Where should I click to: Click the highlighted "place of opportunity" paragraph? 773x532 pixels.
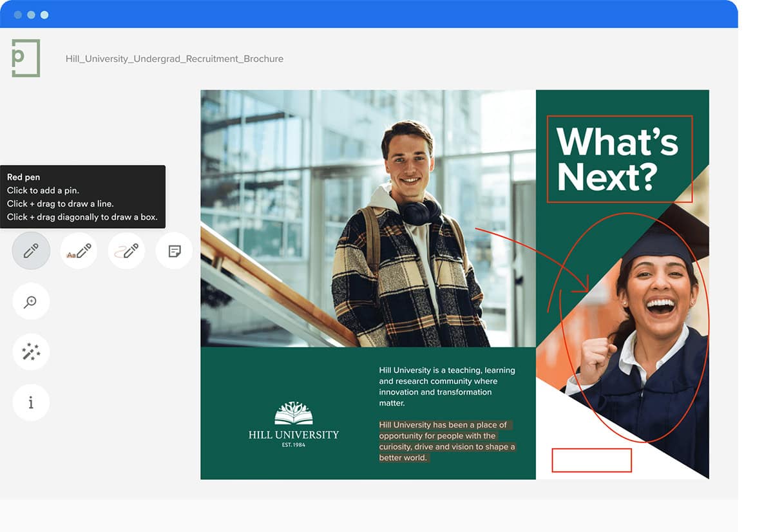pos(446,441)
